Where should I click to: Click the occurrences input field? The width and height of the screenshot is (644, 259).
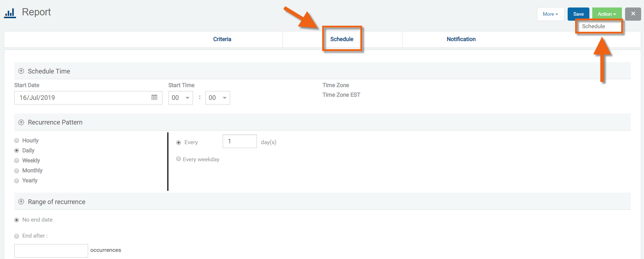(x=51, y=250)
